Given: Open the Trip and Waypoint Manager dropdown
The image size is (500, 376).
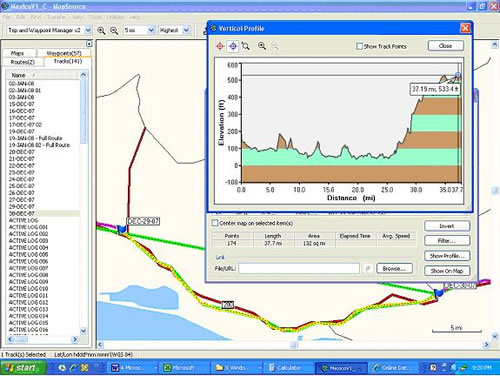Looking at the screenshot, I should (88, 30).
